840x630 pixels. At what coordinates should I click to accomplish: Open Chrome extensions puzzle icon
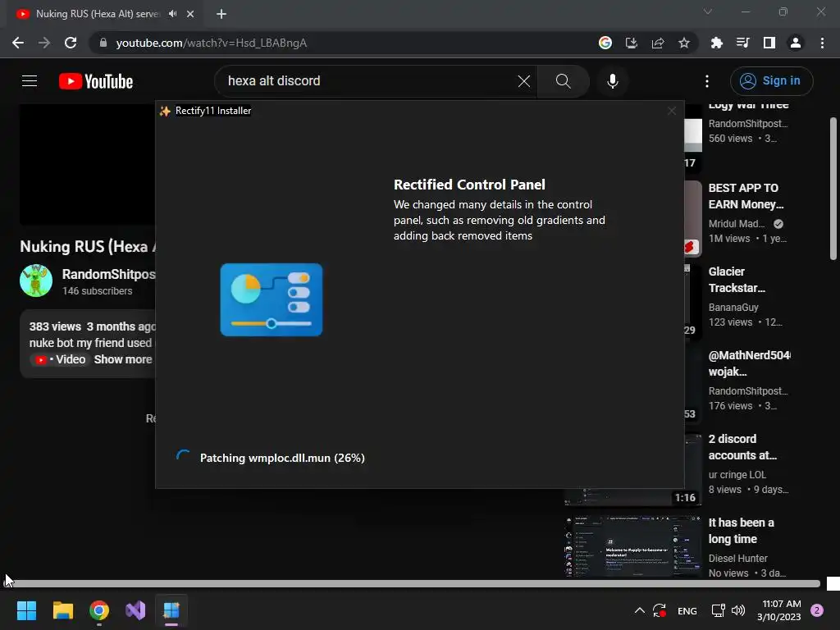click(717, 43)
